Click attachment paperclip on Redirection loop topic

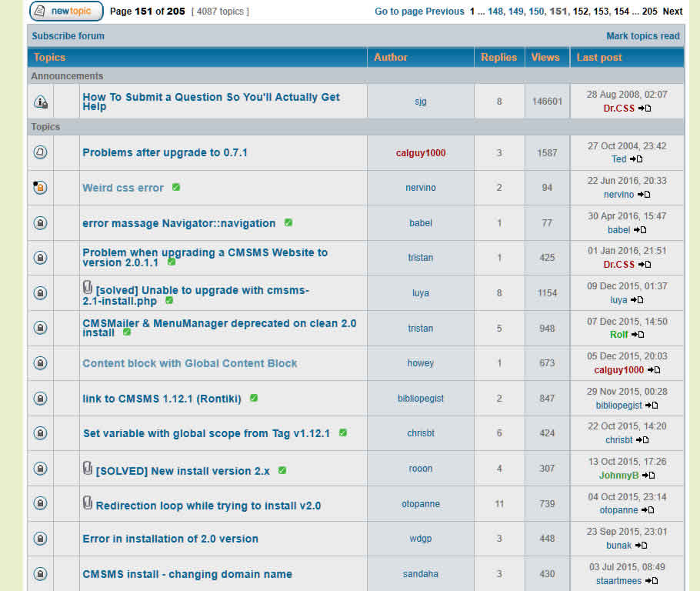coord(88,503)
